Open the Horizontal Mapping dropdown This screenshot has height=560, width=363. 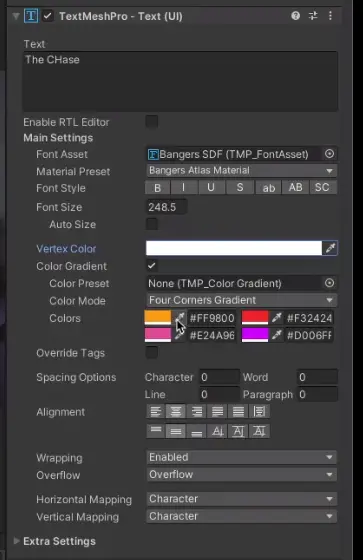pos(242,499)
